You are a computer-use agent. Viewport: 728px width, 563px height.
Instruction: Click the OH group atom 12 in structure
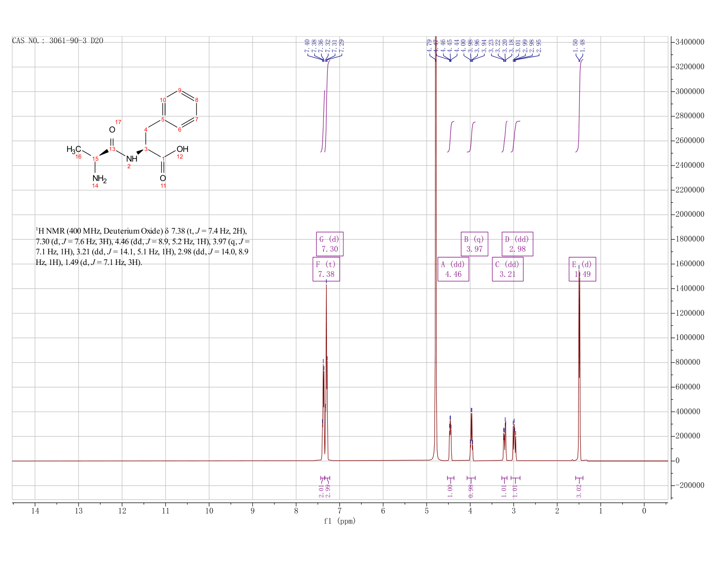coord(182,149)
